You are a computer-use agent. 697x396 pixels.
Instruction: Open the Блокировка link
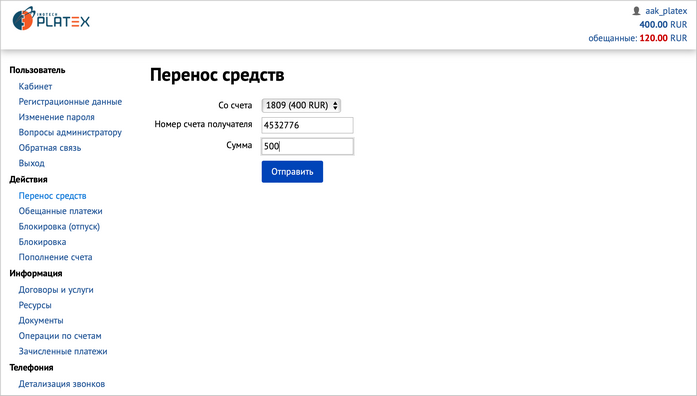pyautogui.click(x=42, y=242)
